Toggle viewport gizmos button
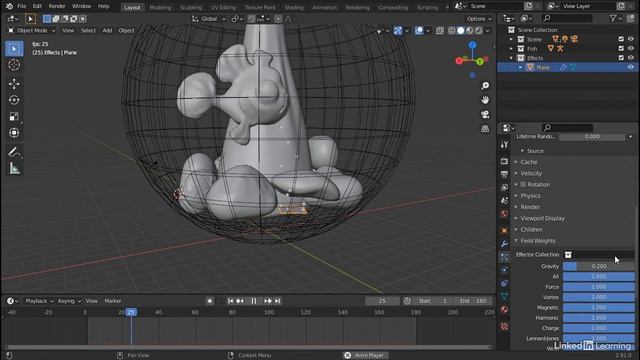 click(398, 31)
